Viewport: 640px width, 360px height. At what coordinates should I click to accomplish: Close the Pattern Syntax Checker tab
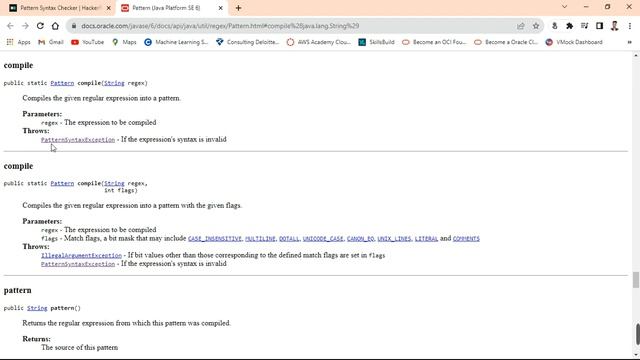pos(109,8)
